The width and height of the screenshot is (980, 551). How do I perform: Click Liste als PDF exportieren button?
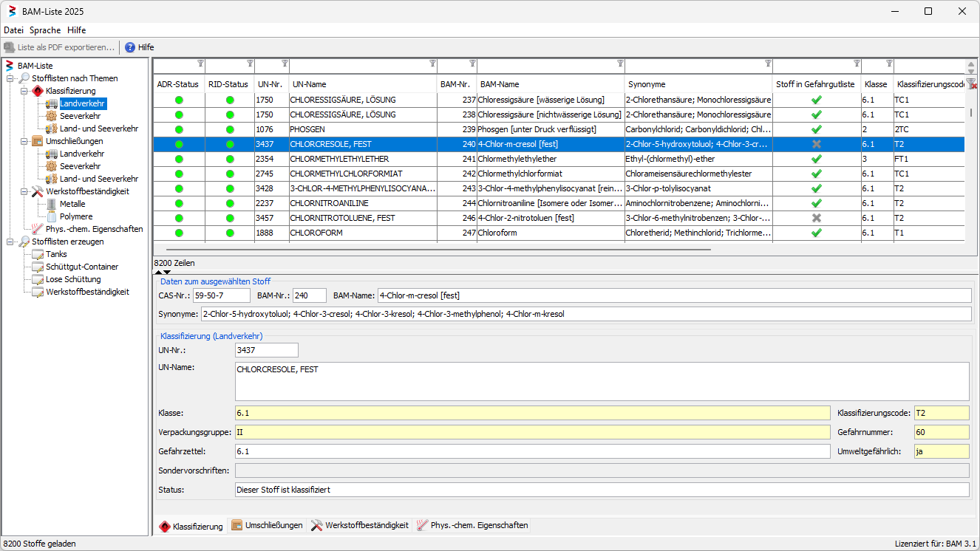(59, 47)
